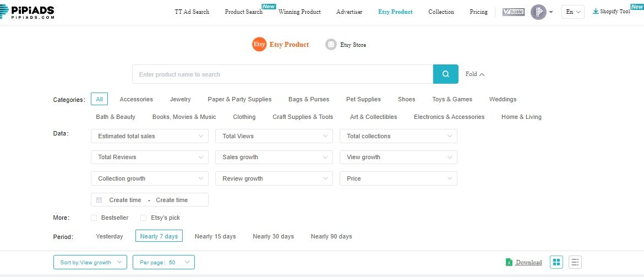
Task: Collapse filters with Fold
Action: pyautogui.click(x=475, y=74)
